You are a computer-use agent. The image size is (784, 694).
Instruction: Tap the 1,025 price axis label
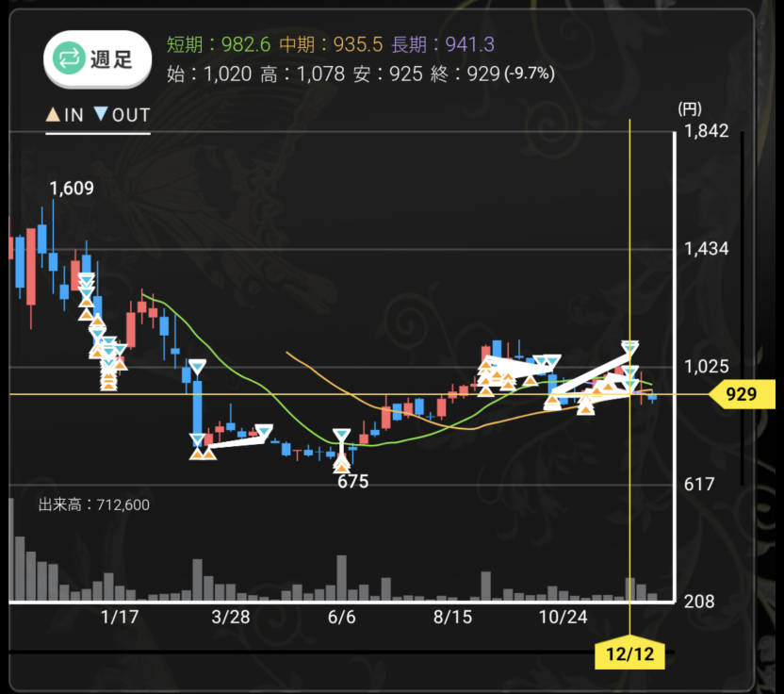click(x=706, y=367)
